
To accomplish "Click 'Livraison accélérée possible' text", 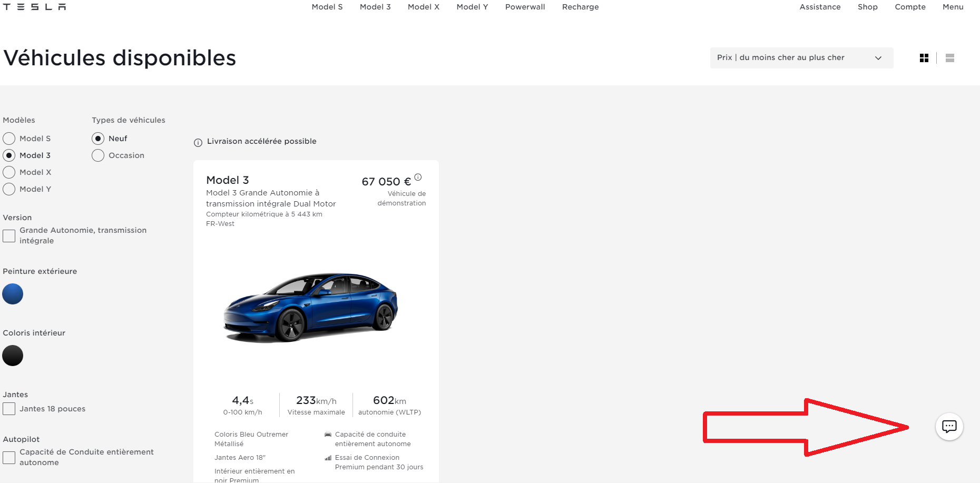I will tap(262, 141).
